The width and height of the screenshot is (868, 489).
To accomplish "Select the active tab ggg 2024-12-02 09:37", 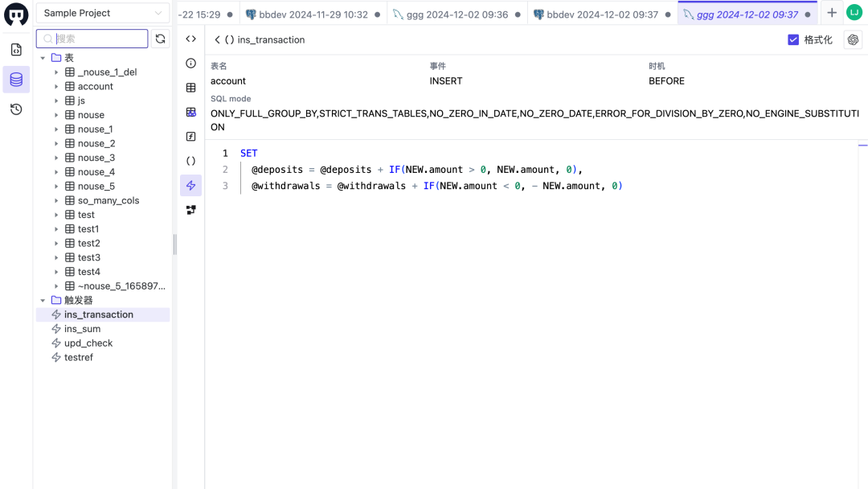I will point(747,14).
